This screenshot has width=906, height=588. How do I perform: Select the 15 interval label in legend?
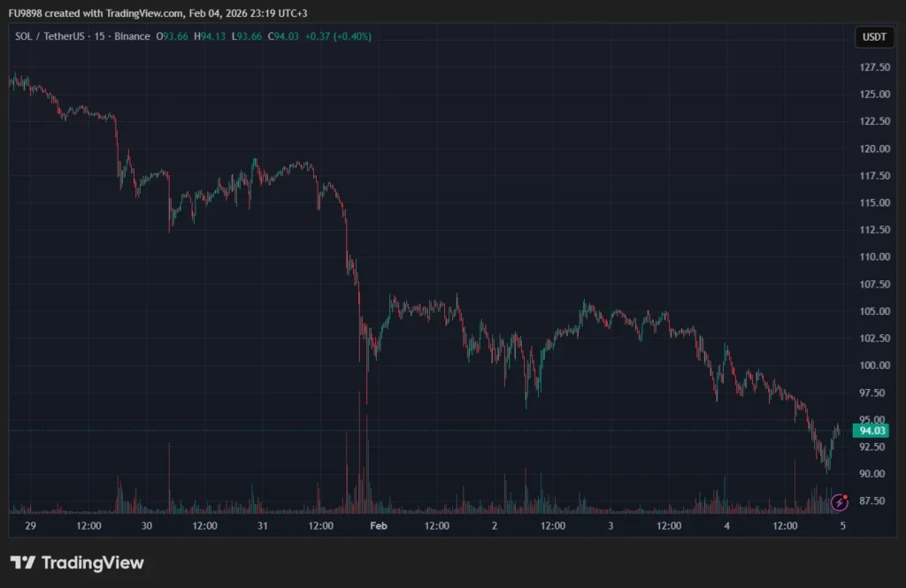tap(99, 36)
